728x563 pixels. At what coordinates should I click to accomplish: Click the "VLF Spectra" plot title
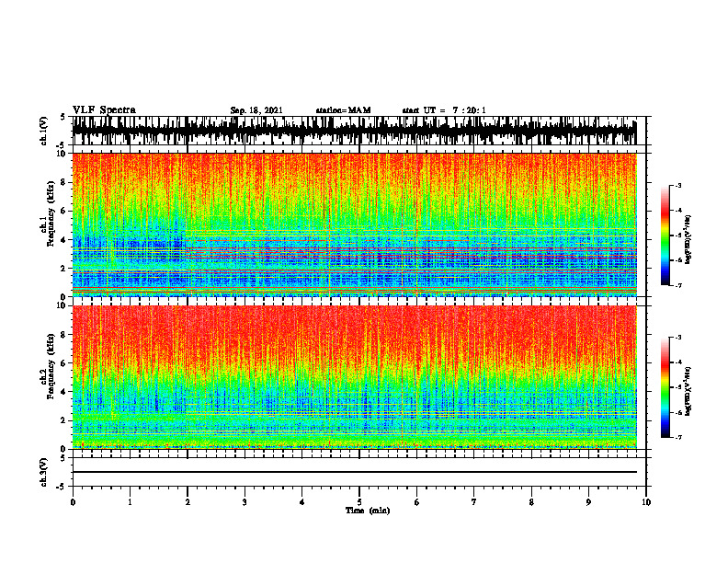(104, 110)
